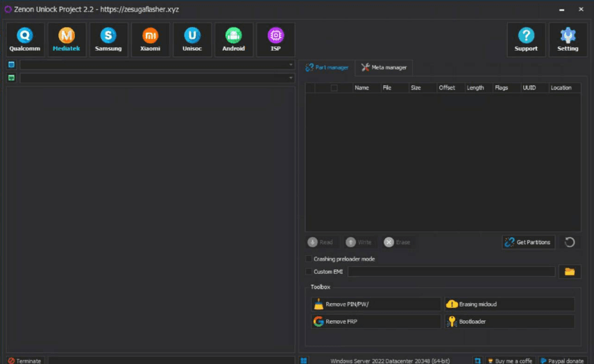Screen dimensions: 594x364
Task: Minimize the Zenon Unlock window
Action: click(562, 10)
